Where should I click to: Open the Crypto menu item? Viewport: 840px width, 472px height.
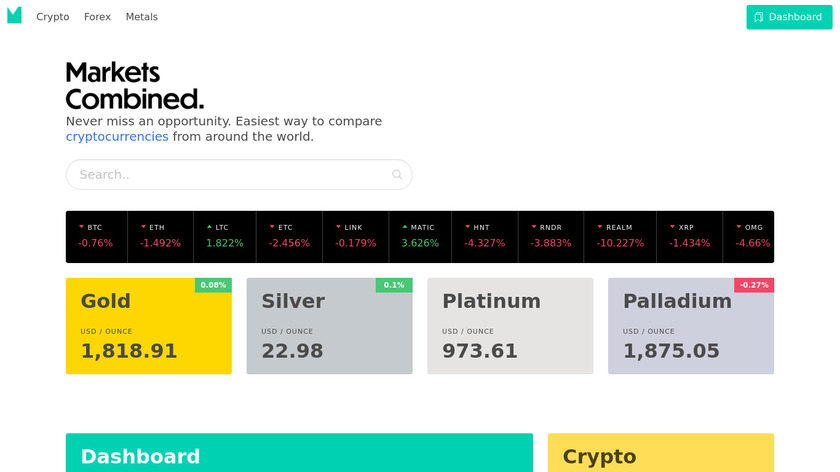point(53,17)
